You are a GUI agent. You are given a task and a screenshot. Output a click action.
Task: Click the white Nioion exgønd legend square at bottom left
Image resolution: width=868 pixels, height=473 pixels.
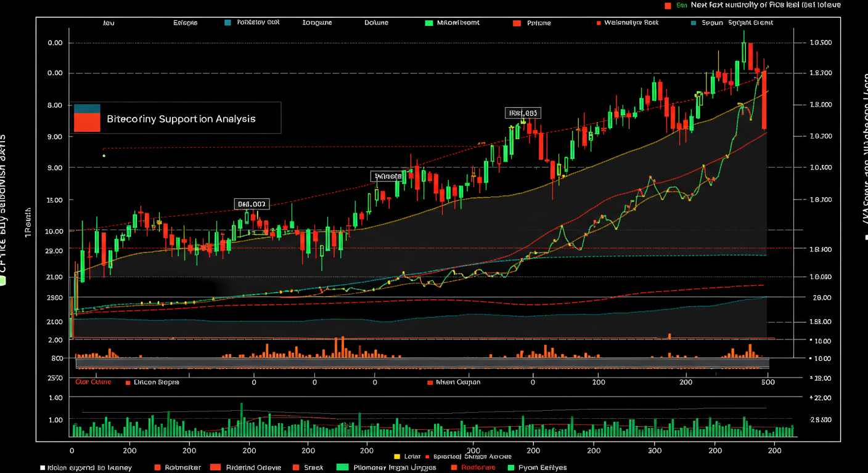(43, 467)
